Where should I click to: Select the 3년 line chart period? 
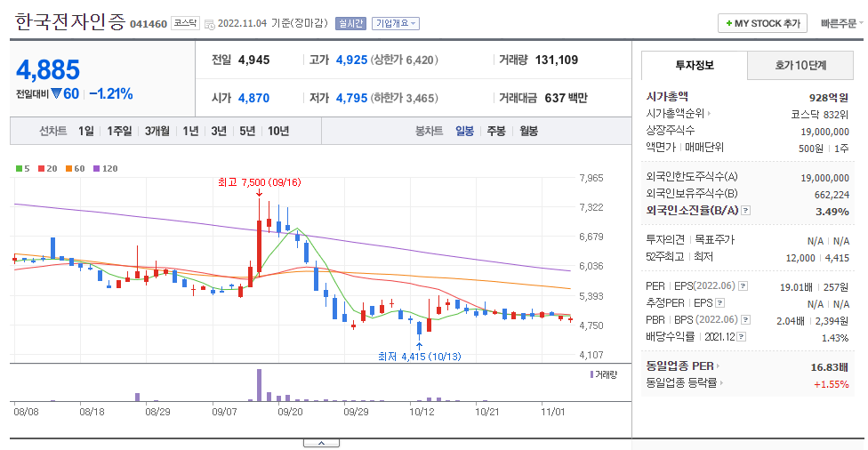pos(219,132)
